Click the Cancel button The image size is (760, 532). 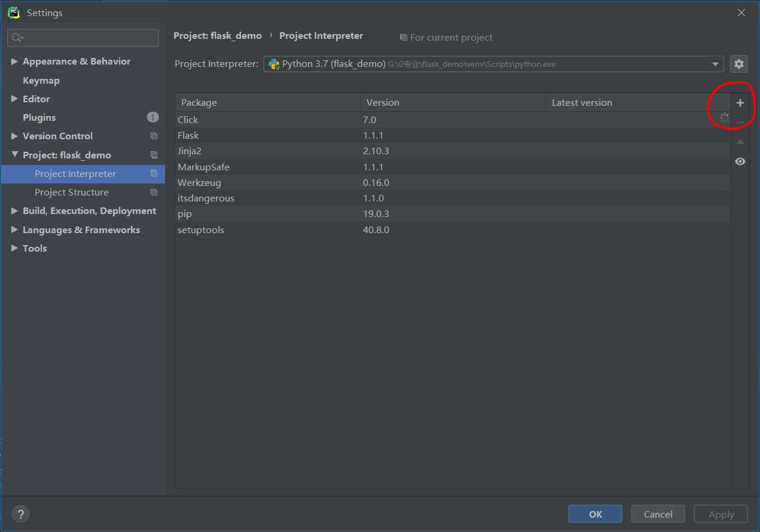tap(658, 514)
